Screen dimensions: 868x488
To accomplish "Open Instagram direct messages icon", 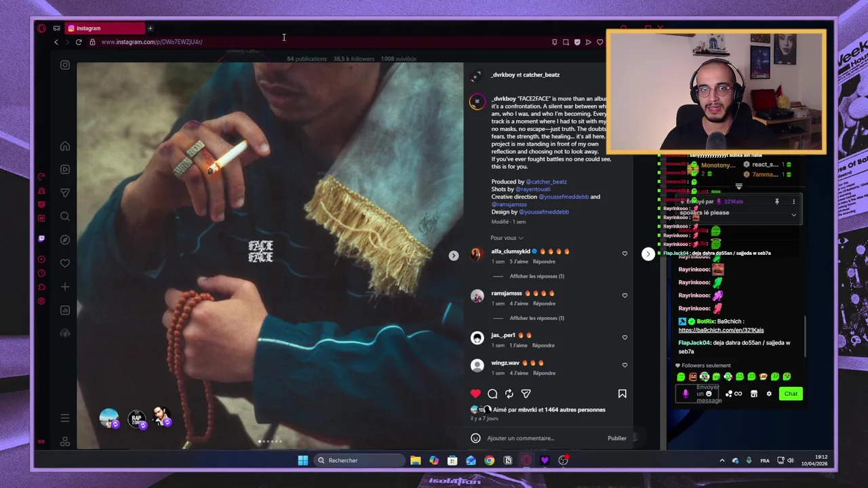I will pos(65,192).
